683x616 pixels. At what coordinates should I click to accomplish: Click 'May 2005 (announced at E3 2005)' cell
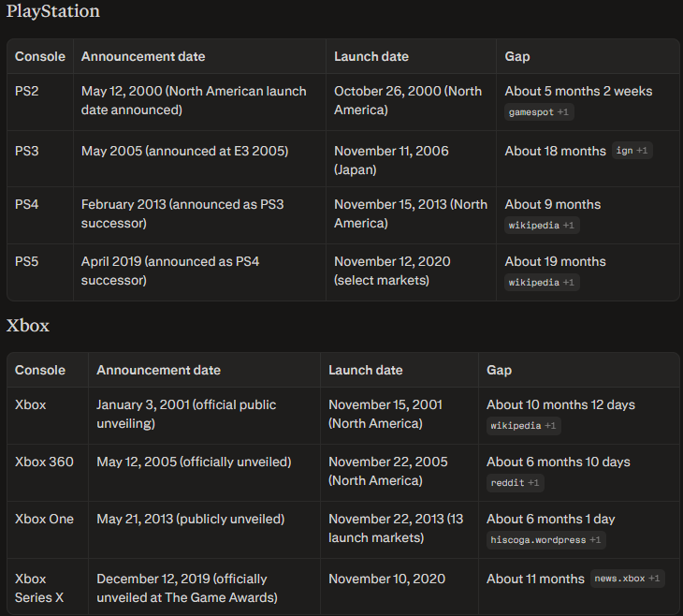199,159
